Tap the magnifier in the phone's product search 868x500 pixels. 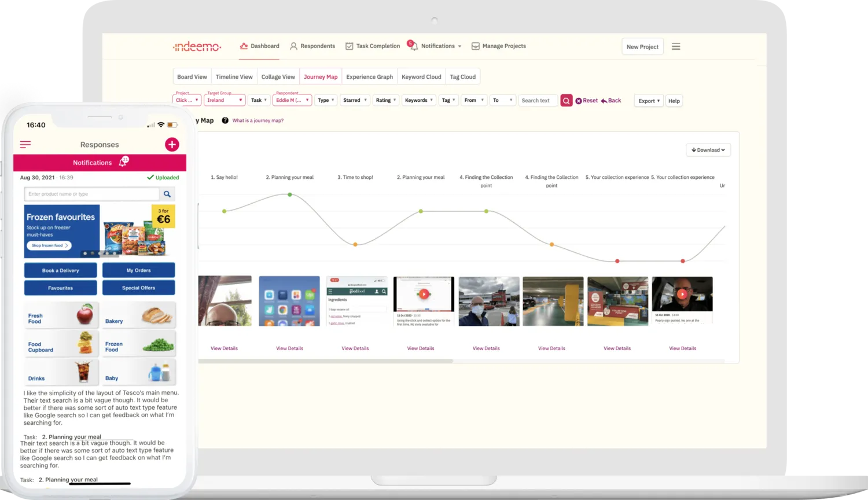click(167, 194)
